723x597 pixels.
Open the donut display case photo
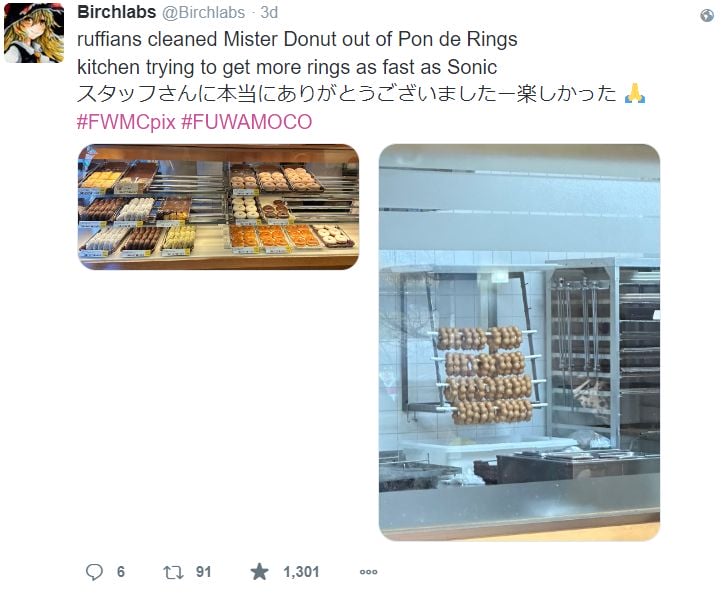pyautogui.click(x=219, y=207)
